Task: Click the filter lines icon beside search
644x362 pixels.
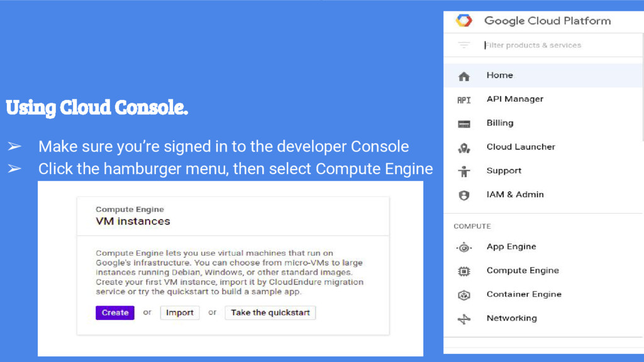Action: [x=464, y=45]
